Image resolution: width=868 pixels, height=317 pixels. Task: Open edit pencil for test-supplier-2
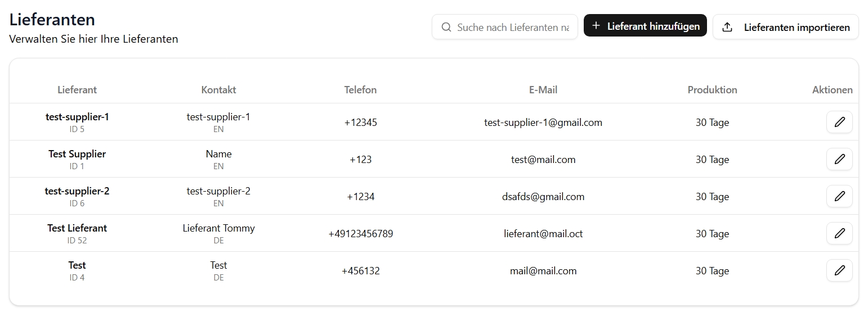tap(839, 196)
